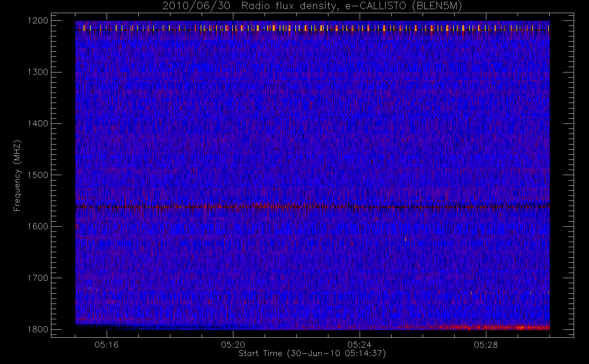Click the plot title 'Radio flux density, e-CALLISTO (BLEN5M)'

352,6
